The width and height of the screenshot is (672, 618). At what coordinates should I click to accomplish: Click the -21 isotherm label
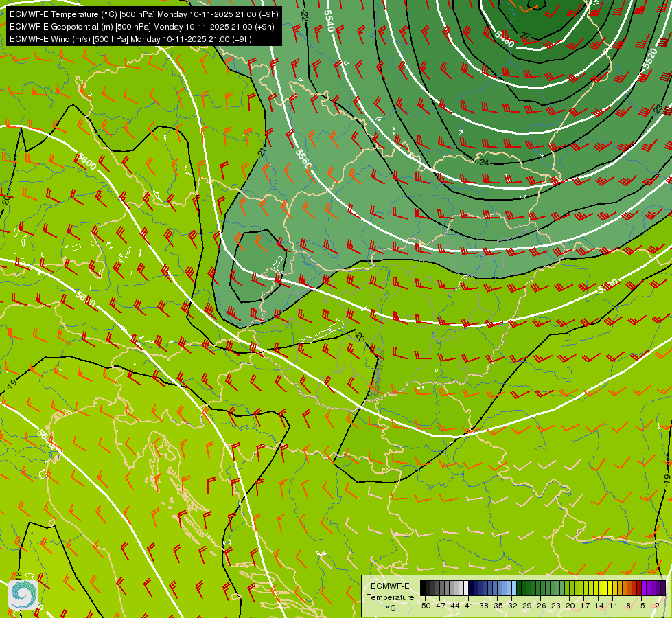[262, 152]
